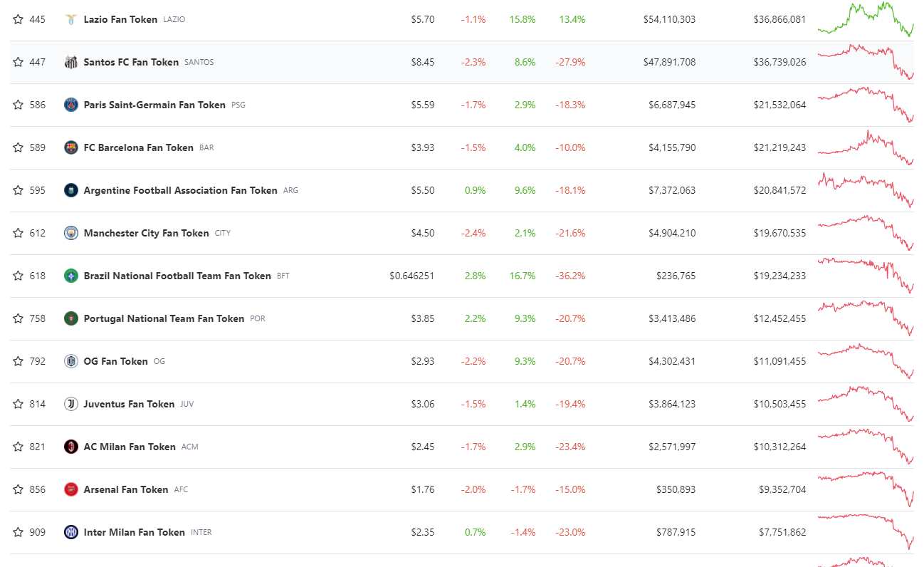Click the Argentine Football Association logo icon
This screenshot has width=924, height=567.
[70, 190]
